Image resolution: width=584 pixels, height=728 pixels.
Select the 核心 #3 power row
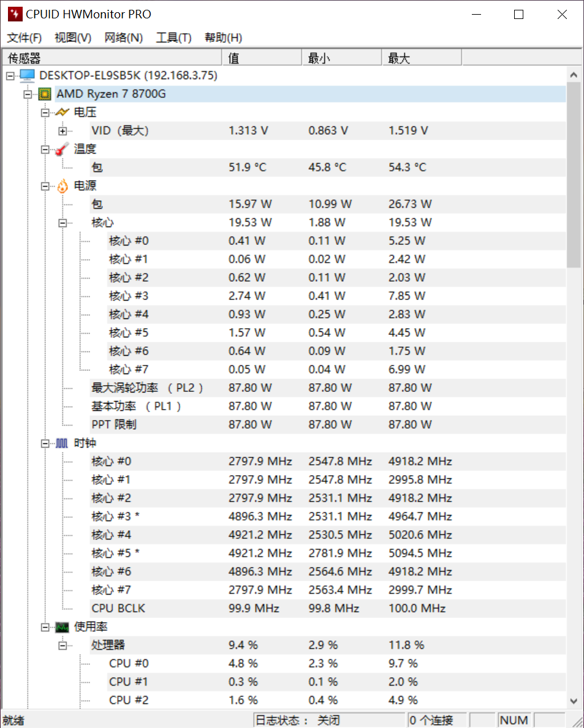[x=336, y=296]
